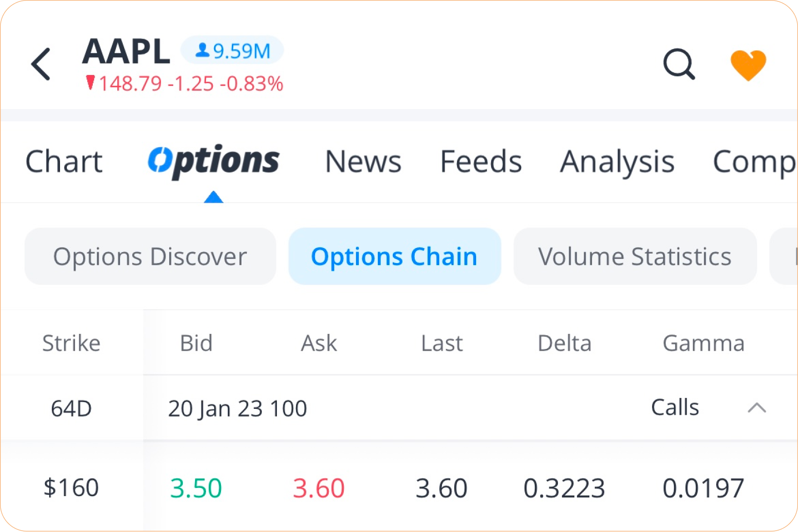Go to the Feeds tab
798x532 pixels.
481,162
